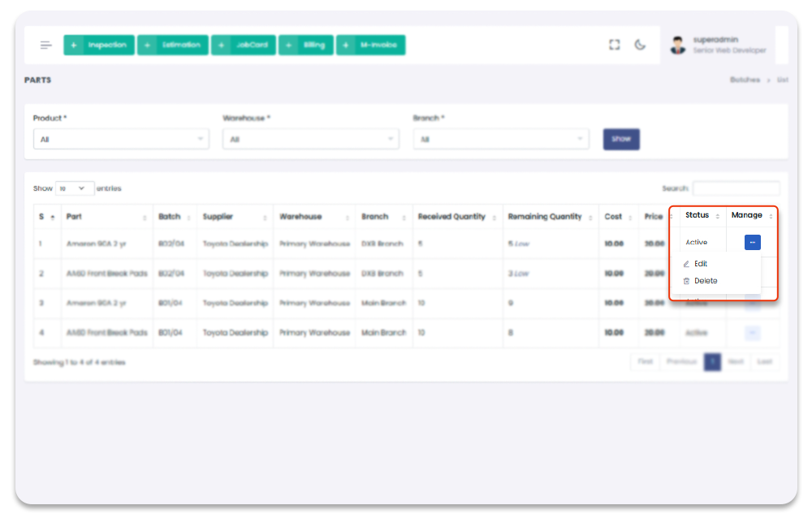The width and height of the screenshot is (812, 514).
Task: Change the entries-per-page selector
Action: (75, 188)
